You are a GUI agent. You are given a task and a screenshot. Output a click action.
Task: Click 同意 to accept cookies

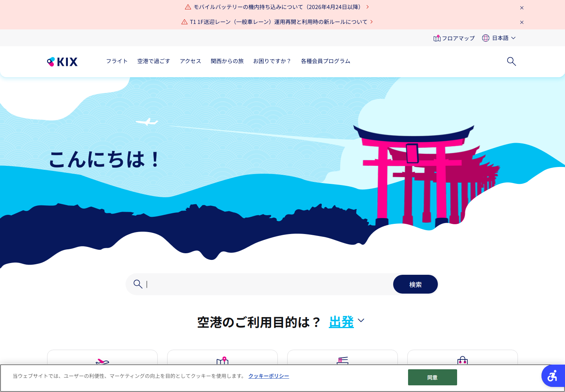pyautogui.click(x=432, y=377)
